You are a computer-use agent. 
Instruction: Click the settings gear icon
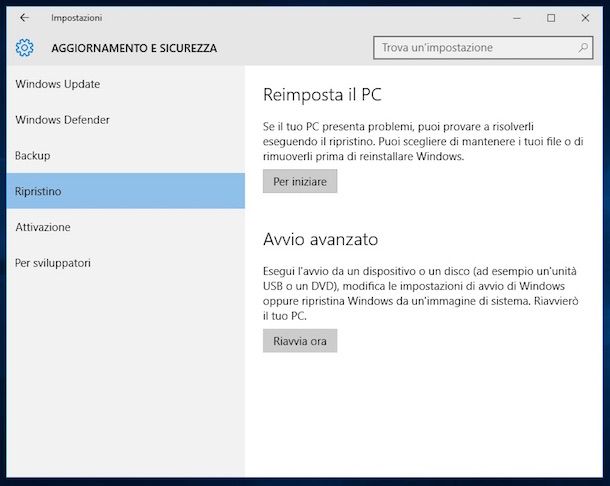click(x=25, y=48)
